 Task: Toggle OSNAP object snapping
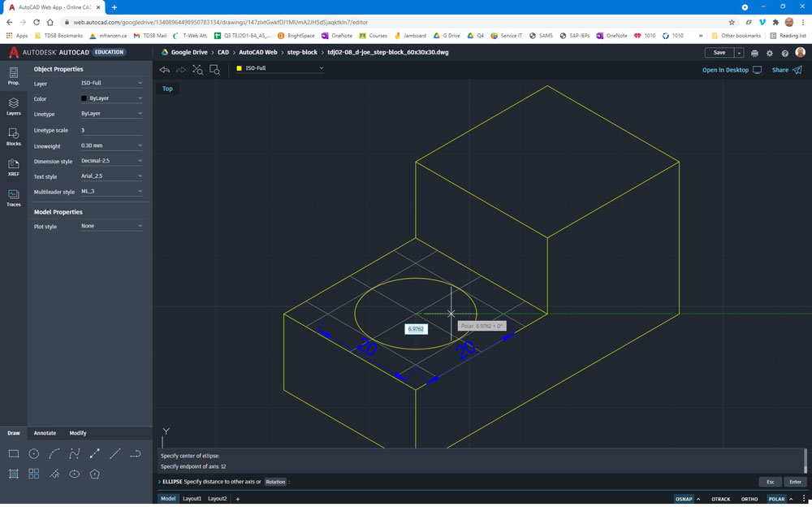click(684, 499)
